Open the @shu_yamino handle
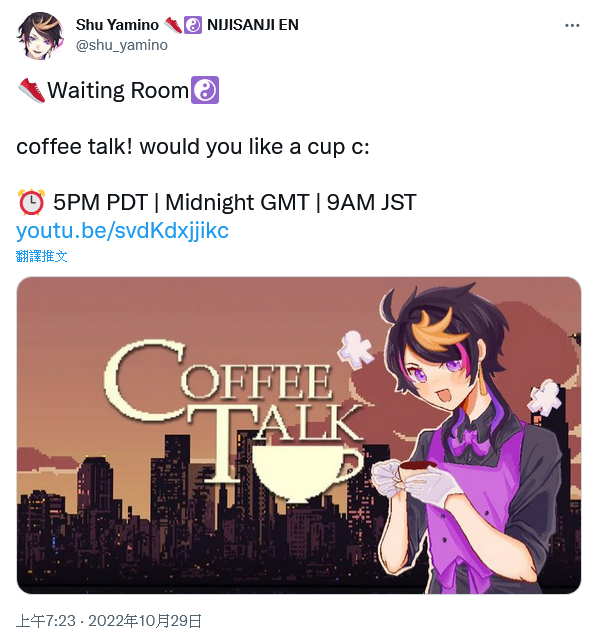598x644 pixels. pyautogui.click(x=122, y=45)
